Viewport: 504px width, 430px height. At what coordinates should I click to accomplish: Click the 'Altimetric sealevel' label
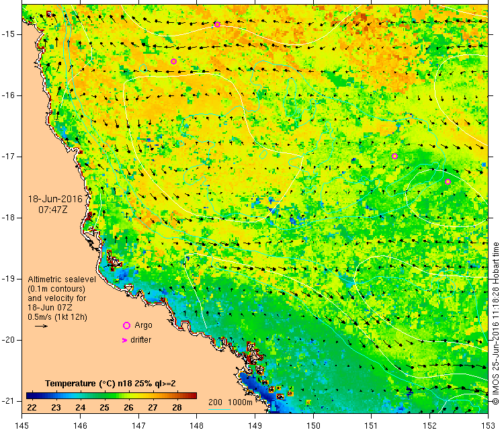(62, 279)
